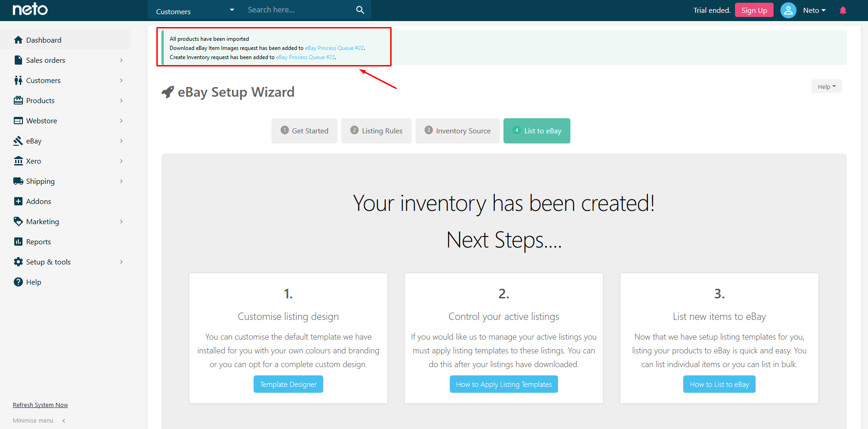This screenshot has height=429, width=868.
Task: Expand the Customers submenu chevron
Action: point(122,80)
